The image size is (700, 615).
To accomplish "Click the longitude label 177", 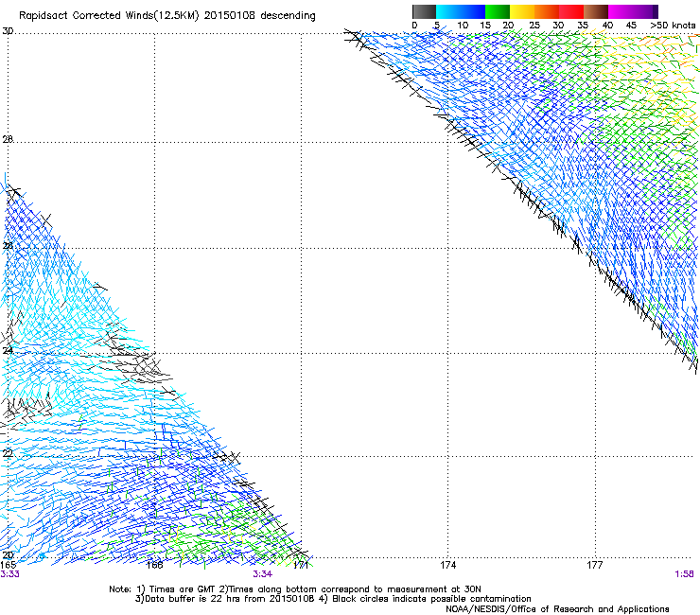I will pos(595,565).
